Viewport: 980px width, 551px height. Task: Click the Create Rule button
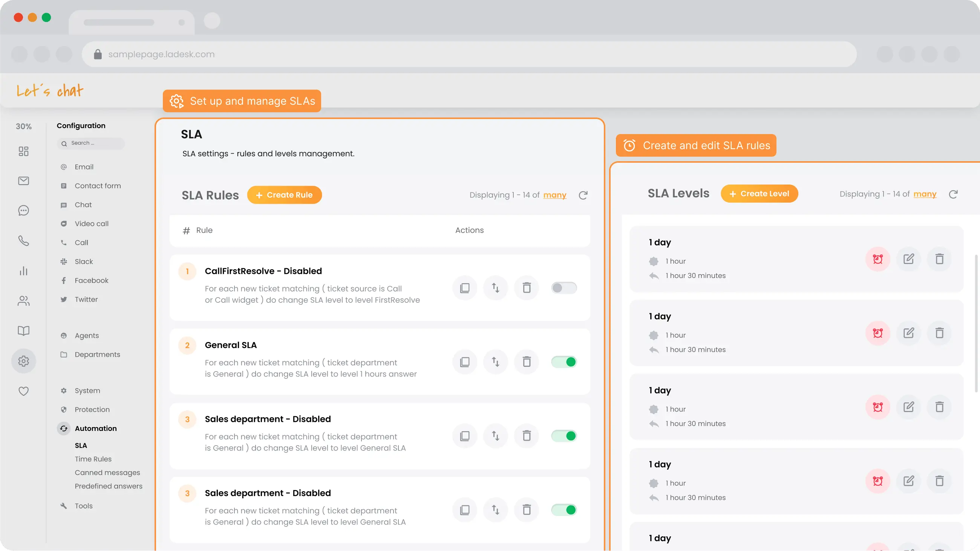285,195
